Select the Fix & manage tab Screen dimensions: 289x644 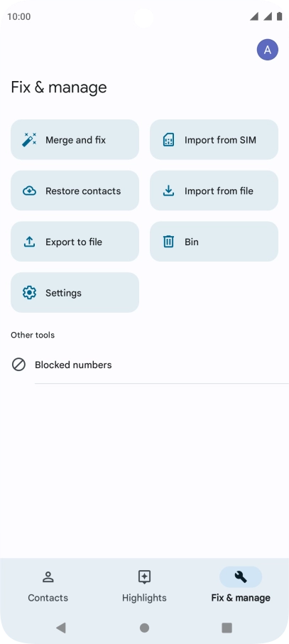(241, 586)
